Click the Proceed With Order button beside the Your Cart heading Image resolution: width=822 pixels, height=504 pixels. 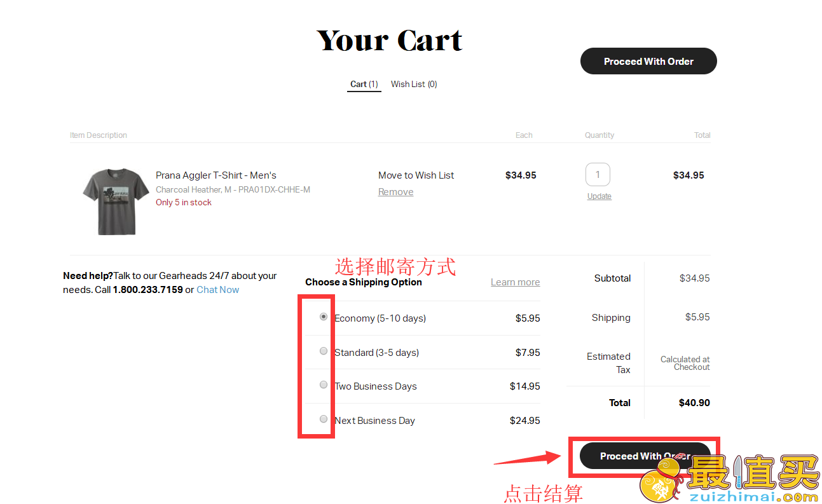pyautogui.click(x=648, y=61)
